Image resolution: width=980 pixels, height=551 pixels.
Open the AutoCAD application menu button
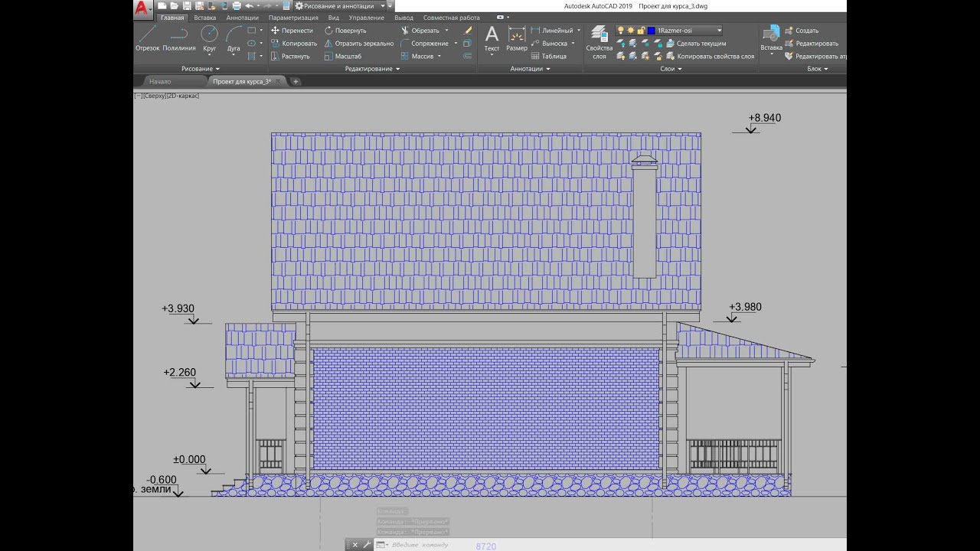[x=143, y=9]
